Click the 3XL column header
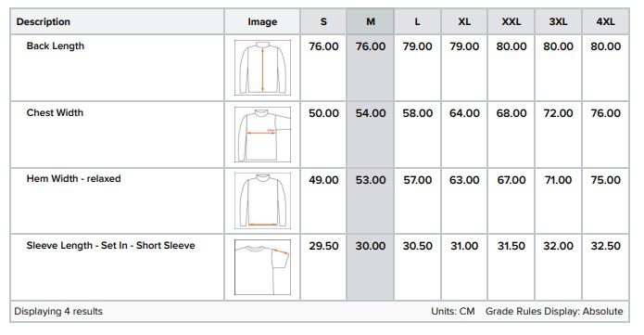 tap(558, 22)
